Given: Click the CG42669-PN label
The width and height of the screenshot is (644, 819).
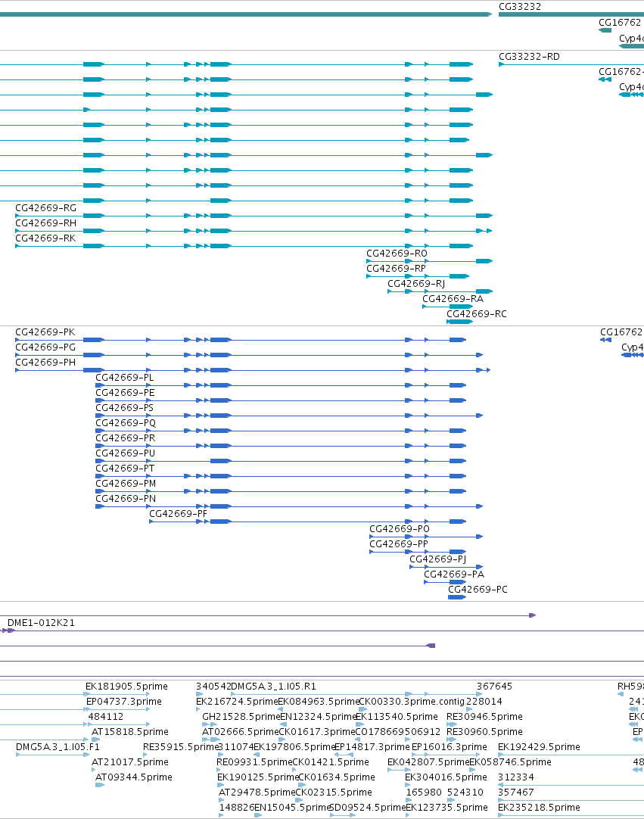Looking at the screenshot, I should [x=126, y=499].
